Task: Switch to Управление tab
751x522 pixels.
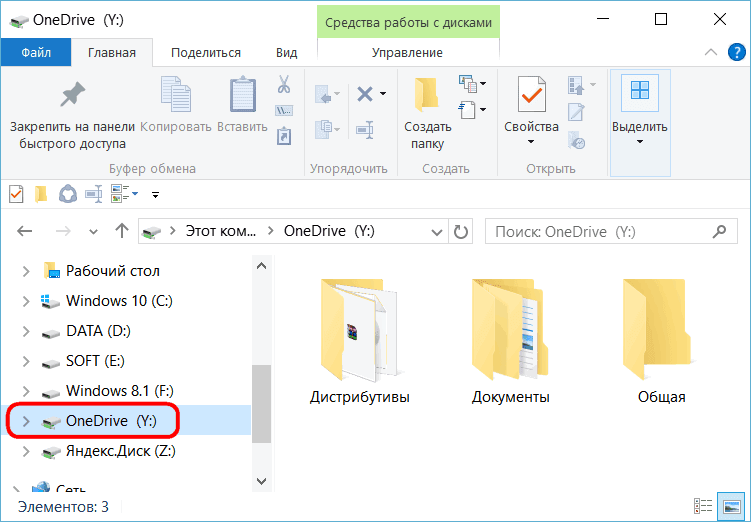Action: [408, 53]
